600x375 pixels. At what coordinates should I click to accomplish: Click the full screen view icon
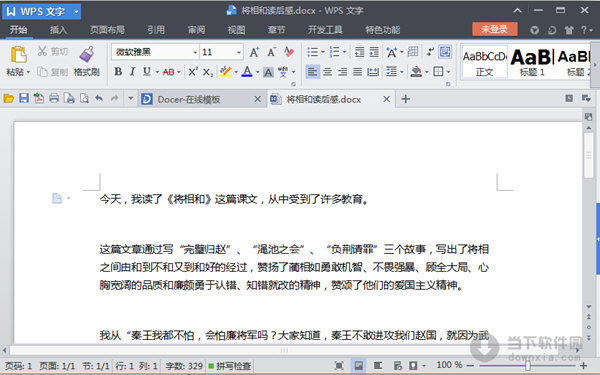pyautogui.click(x=339, y=366)
